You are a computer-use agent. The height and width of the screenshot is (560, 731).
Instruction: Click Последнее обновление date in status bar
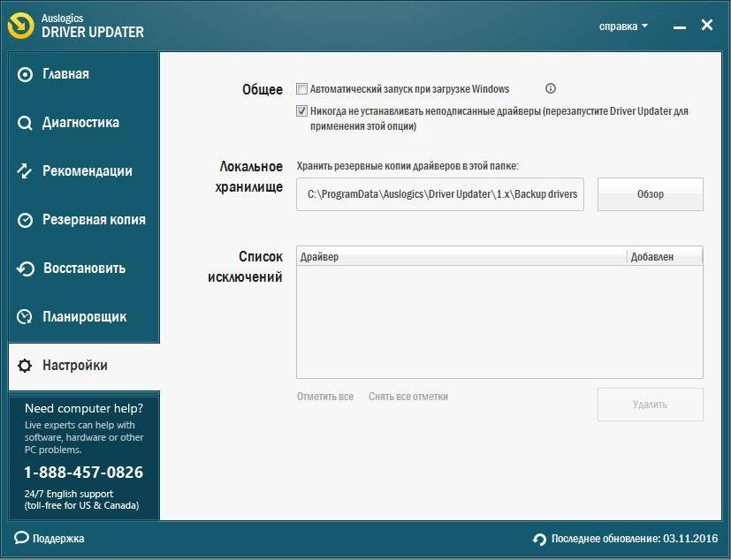[x=635, y=539]
